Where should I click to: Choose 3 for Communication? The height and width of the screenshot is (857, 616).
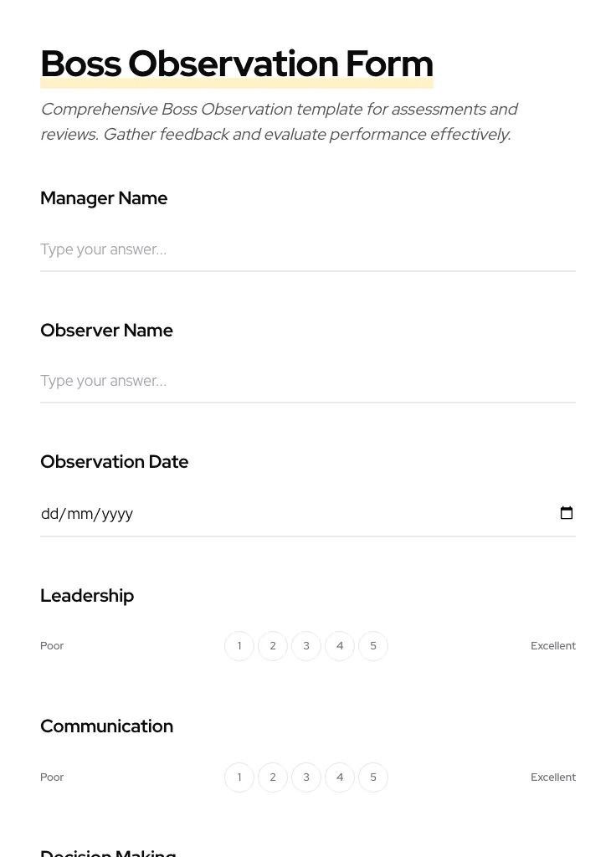tap(306, 777)
